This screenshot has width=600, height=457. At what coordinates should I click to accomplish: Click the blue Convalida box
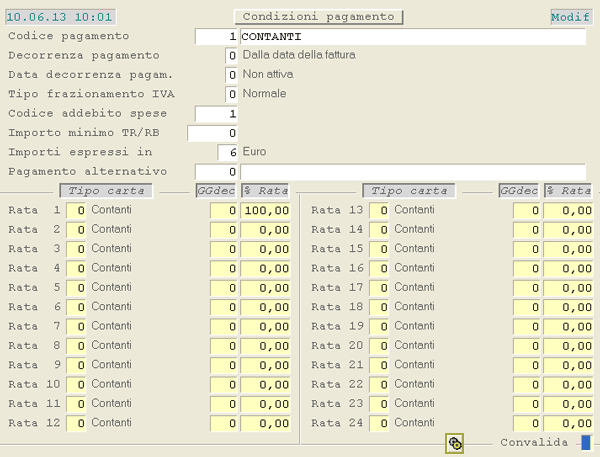586,442
